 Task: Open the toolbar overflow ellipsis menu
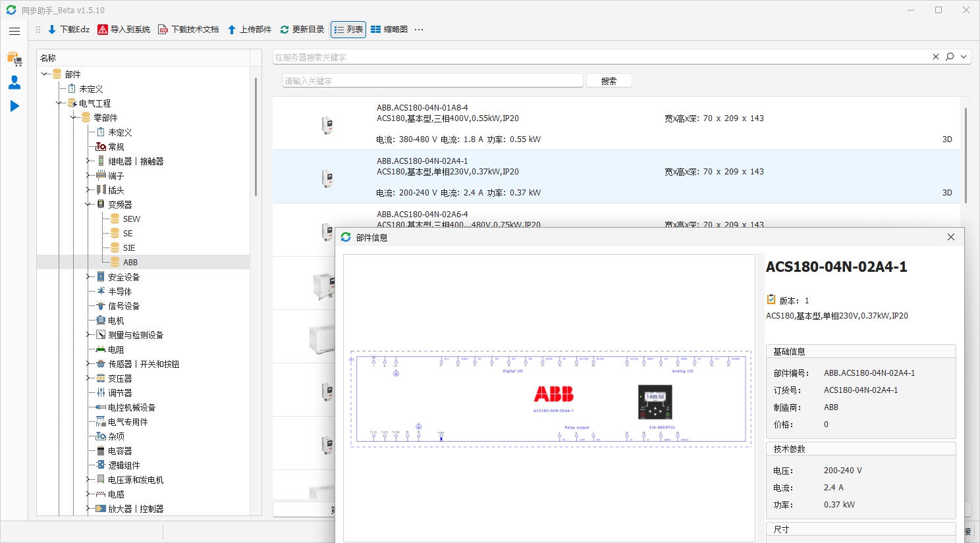pos(419,30)
